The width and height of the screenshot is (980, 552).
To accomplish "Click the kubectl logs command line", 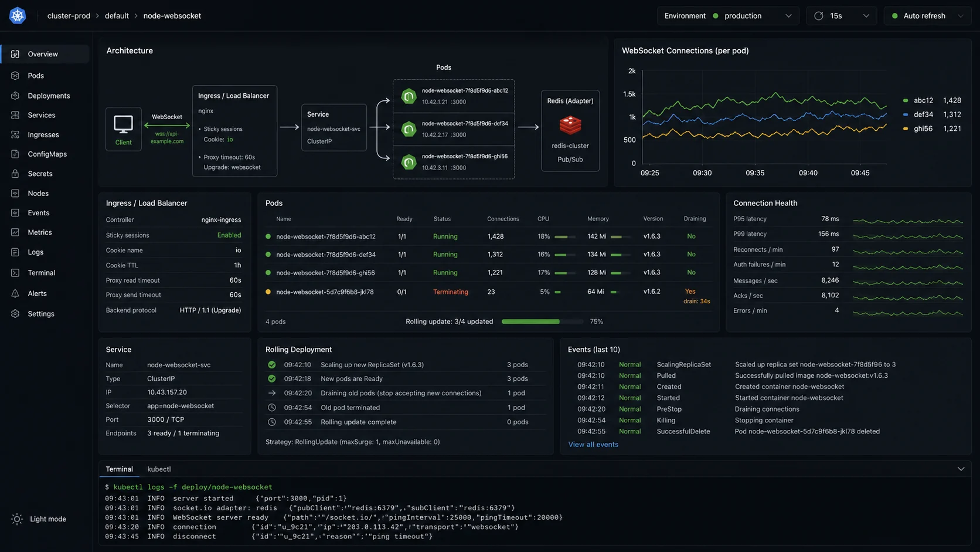I will (x=188, y=487).
